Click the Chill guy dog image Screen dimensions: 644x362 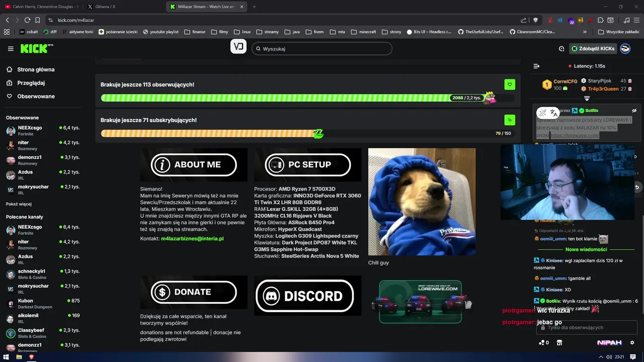(x=422, y=202)
